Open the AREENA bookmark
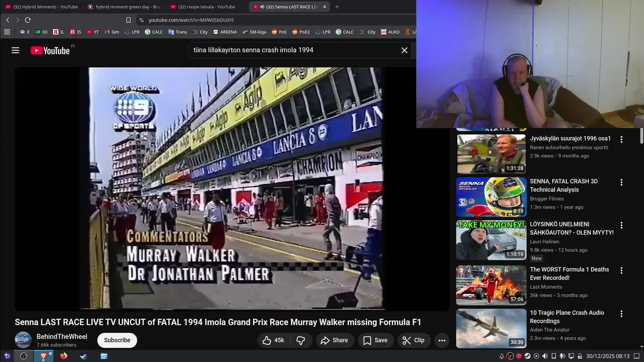The height and width of the screenshot is (362, 644). [225, 32]
